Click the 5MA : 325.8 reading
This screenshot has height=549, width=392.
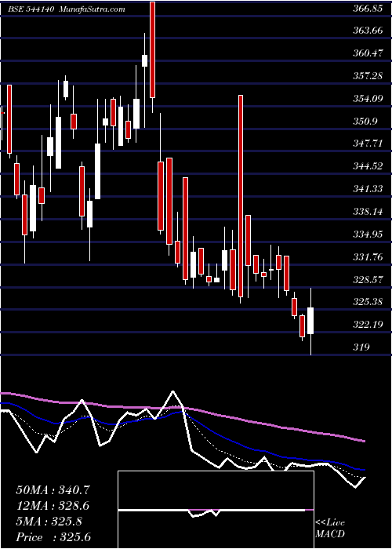[x=49, y=522]
